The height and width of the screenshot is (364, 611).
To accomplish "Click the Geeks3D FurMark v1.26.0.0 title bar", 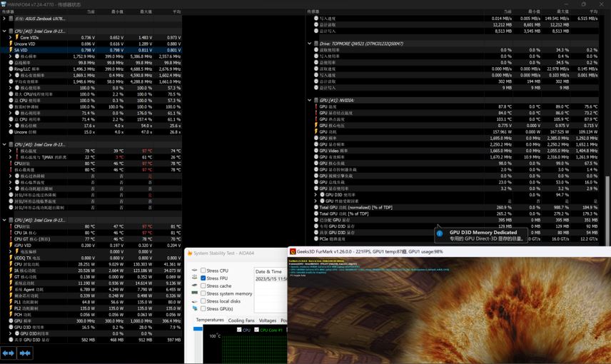I will click(449, 252).
